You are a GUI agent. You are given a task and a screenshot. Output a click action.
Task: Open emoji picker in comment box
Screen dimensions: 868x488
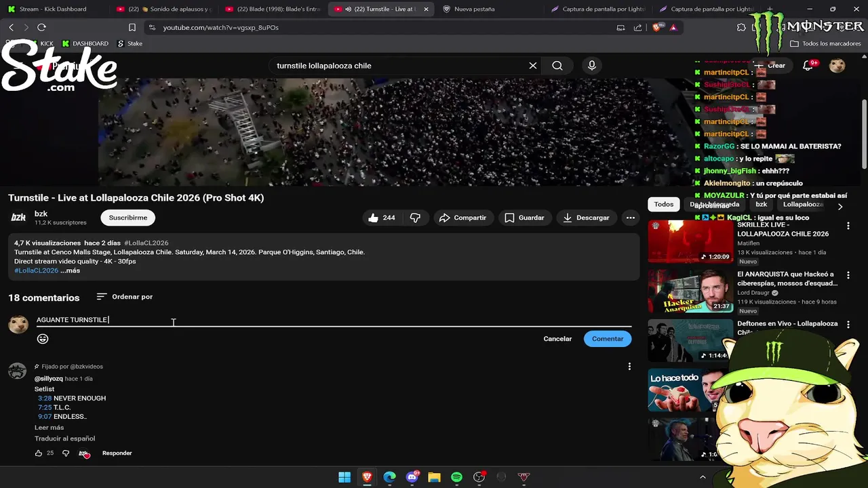tap(43, 339)
